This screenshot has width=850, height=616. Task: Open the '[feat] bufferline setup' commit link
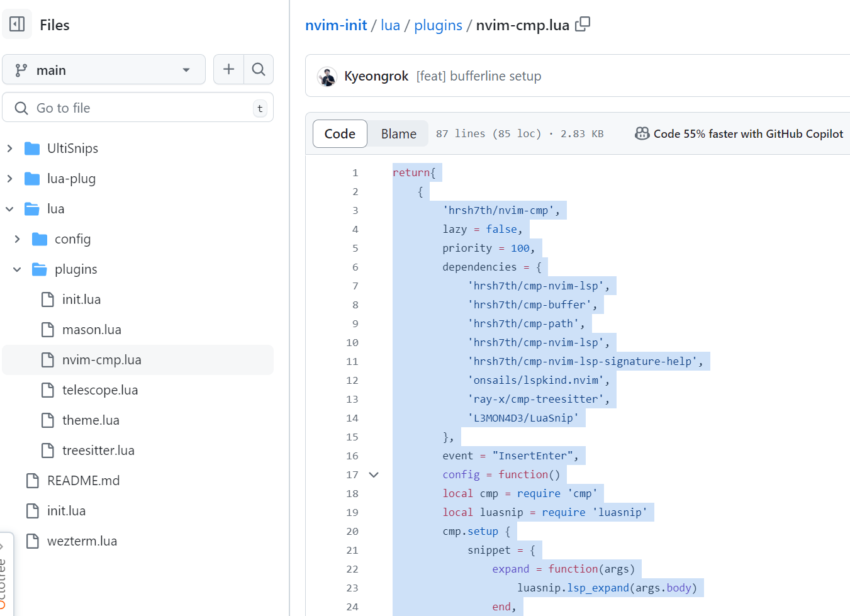(479, 76)
